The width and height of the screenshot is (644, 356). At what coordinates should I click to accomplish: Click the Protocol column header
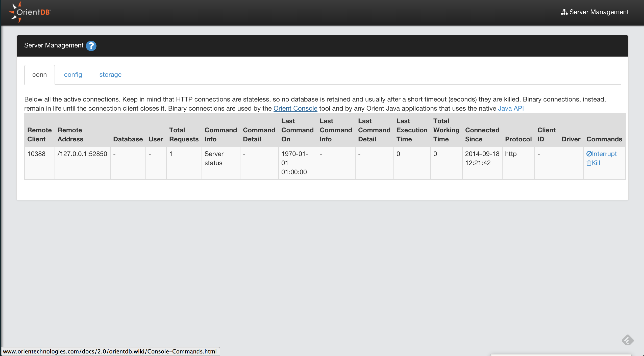[518, 139]
